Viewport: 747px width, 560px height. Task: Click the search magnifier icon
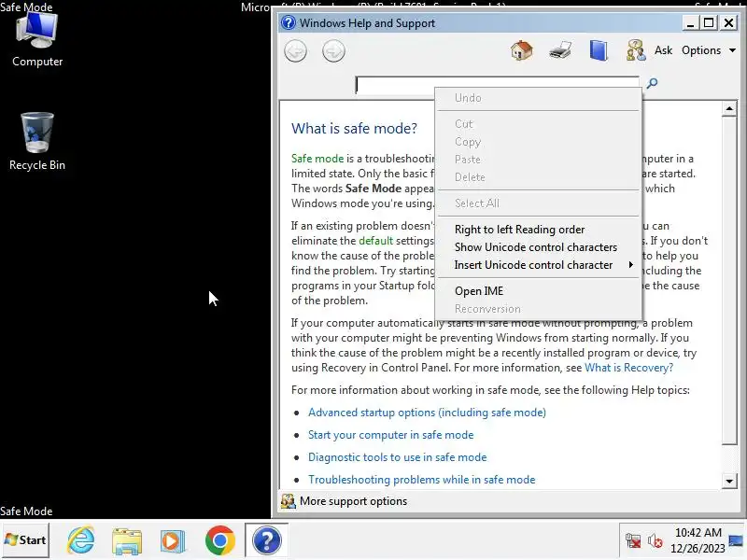[652, 83]
